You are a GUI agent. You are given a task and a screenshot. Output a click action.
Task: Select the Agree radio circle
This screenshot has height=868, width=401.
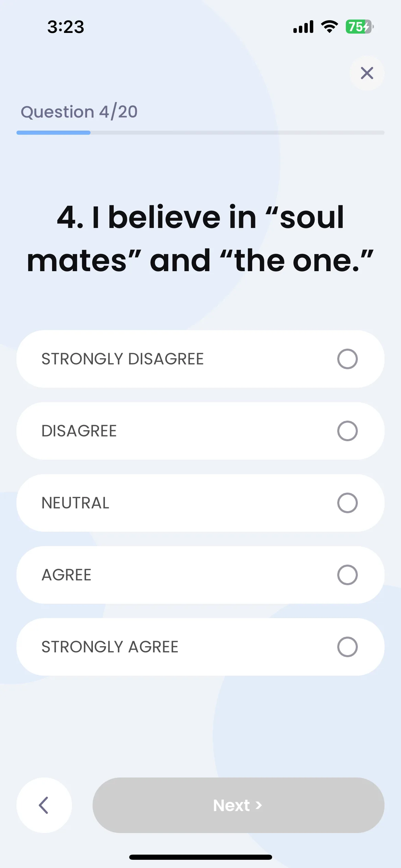click(x=347, y=575)
